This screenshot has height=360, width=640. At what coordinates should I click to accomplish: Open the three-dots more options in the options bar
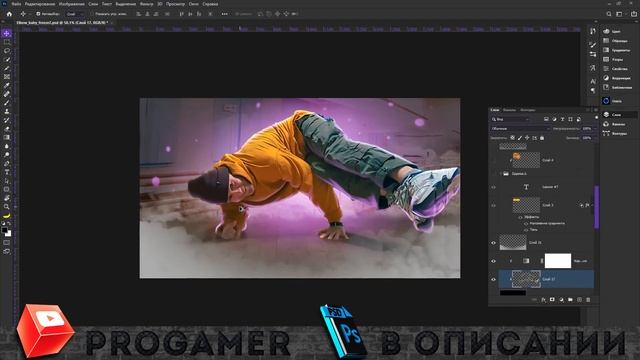[224, 14]
